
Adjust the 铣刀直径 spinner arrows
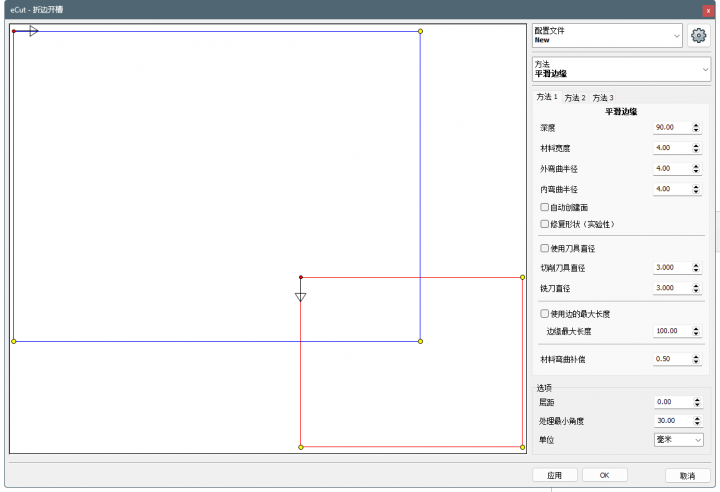pyautogui.click(x=696, y=288)
